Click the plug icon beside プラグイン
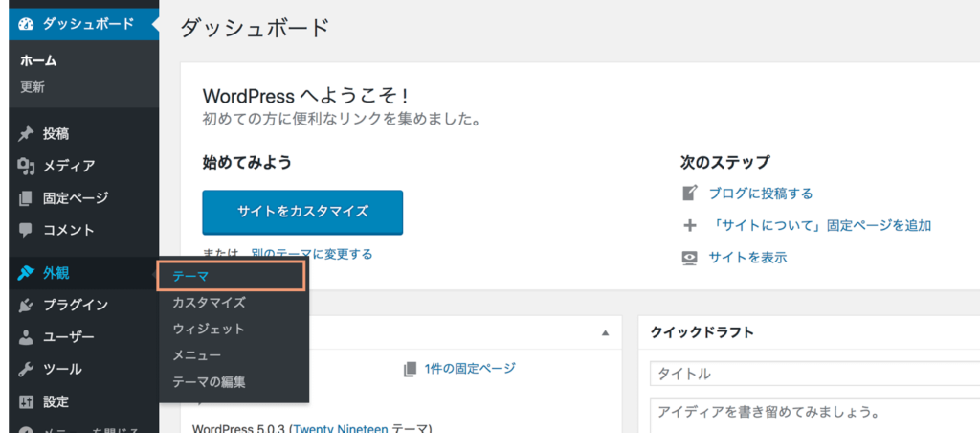Viewport: 980px width, 433px height. (x=26, y=306)
